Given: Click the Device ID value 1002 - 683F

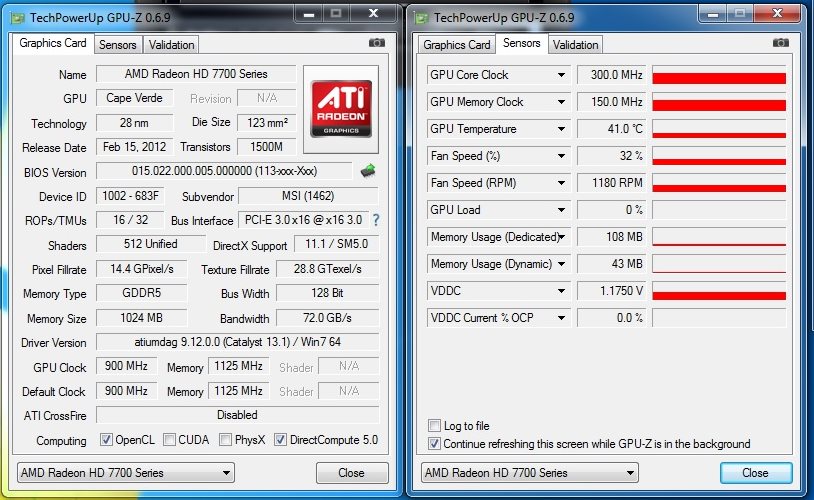Looking at the screenshot, I should pos(130,196).
